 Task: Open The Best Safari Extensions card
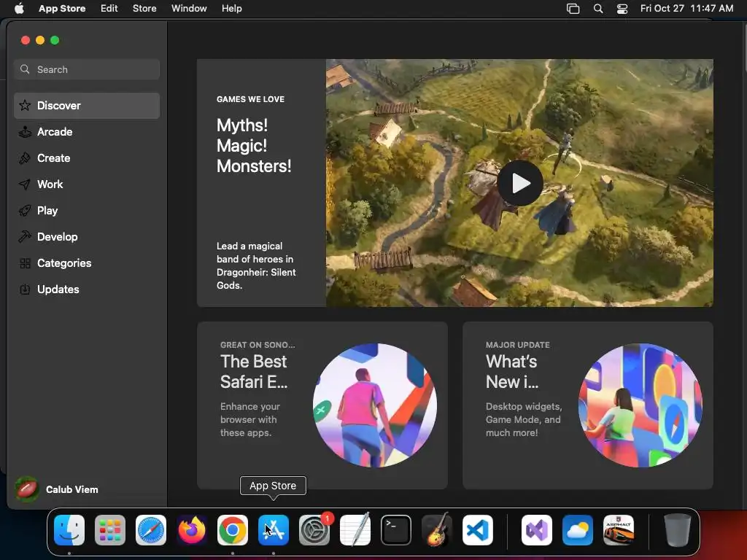[x=322, y=405]
